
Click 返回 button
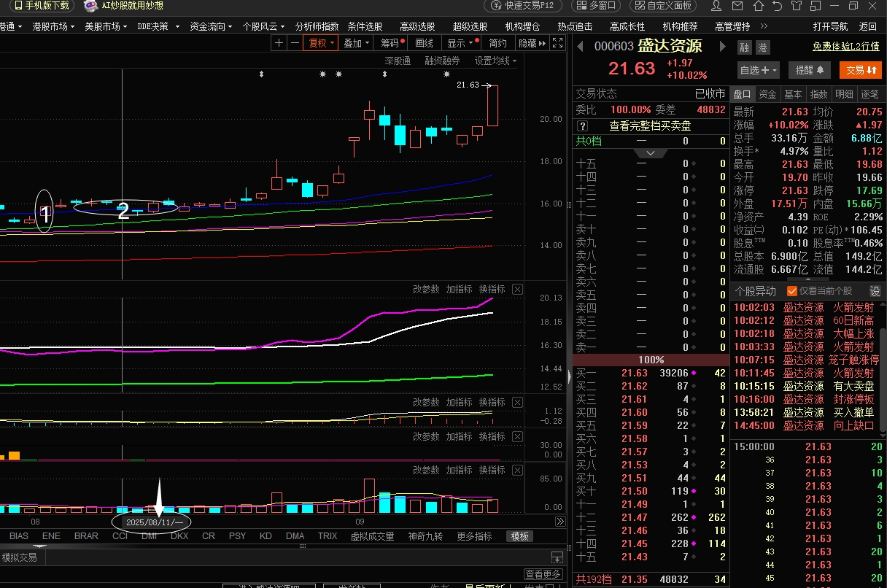pyautogui.click(x=868, y=26)
